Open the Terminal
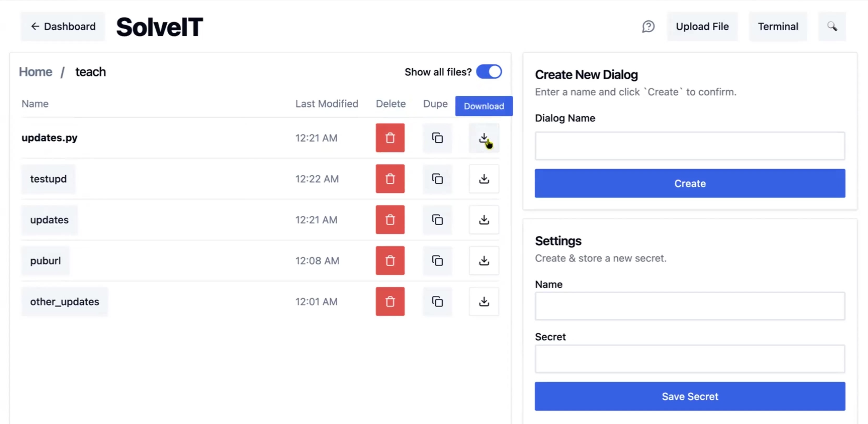 pyautogui.click(x=778, y=26)
